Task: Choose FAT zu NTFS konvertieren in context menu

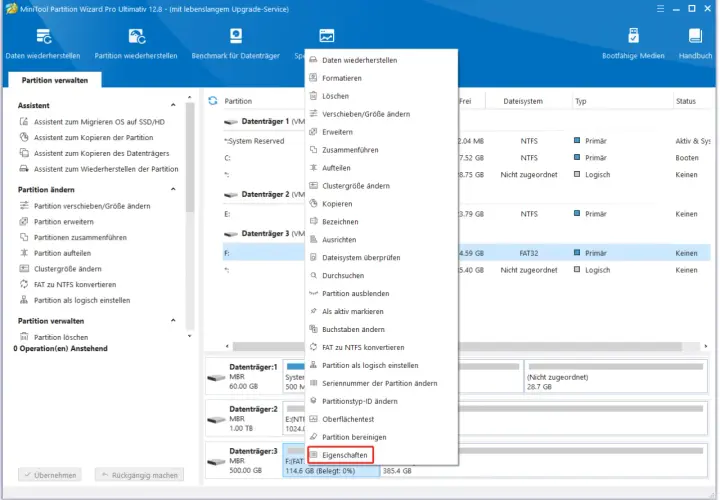Action: pyautogui.click(x=381, y=347)
